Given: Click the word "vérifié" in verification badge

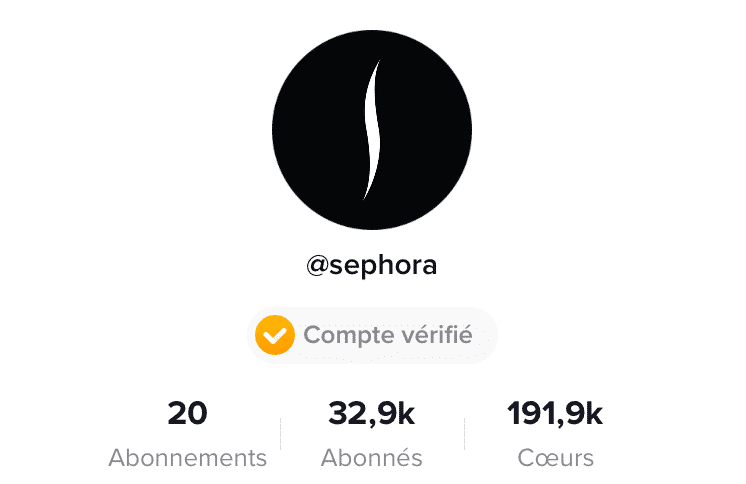Looking at the screenshot, I should [x=431, y=335].
